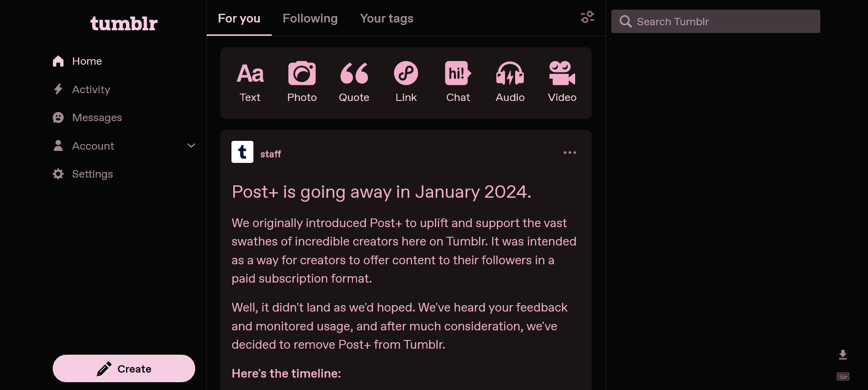Focus the Search Tumblr field
The width and height of the screenshot is (868, 390).
click(x=715, y=22)
